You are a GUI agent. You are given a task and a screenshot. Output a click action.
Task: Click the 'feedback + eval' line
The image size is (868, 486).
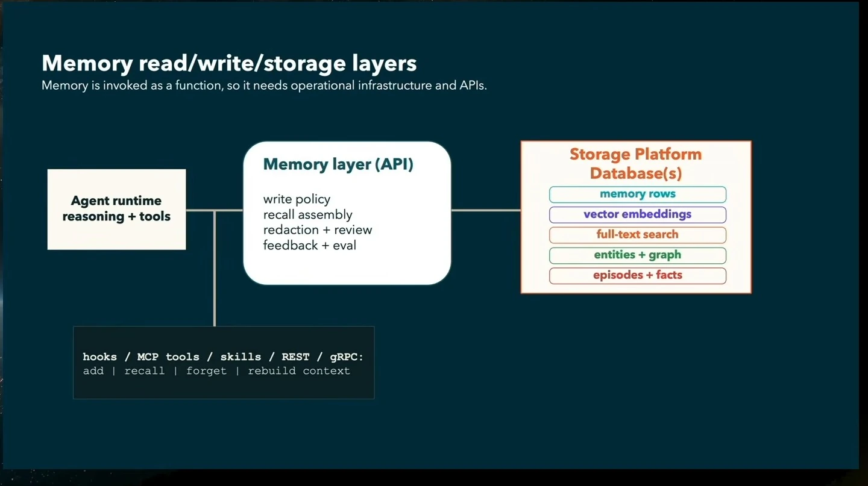point(310,245)
